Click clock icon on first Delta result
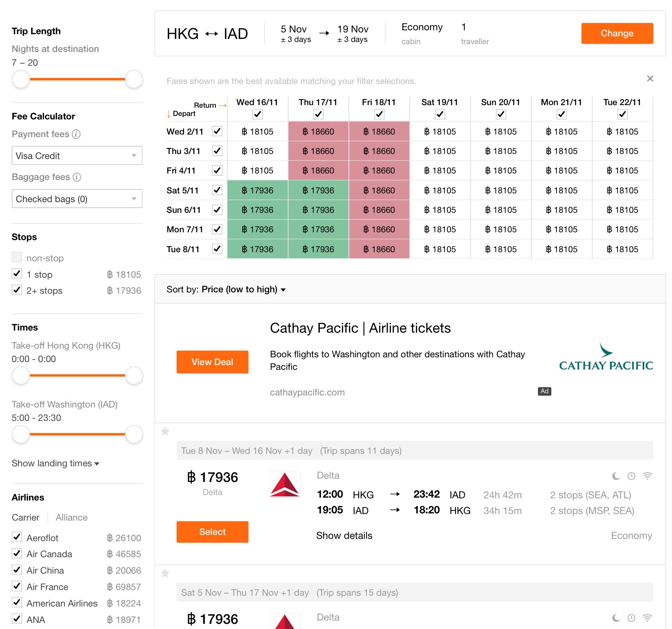672x629 pixels. click(631, 476)
